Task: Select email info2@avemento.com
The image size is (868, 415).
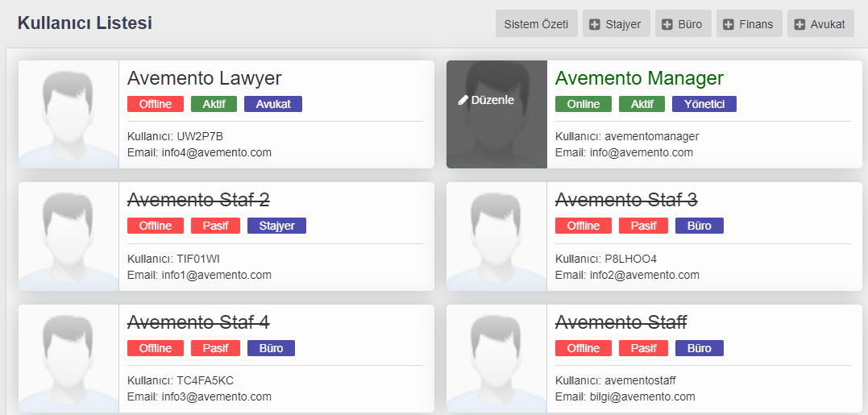Action: click(644, 275)
